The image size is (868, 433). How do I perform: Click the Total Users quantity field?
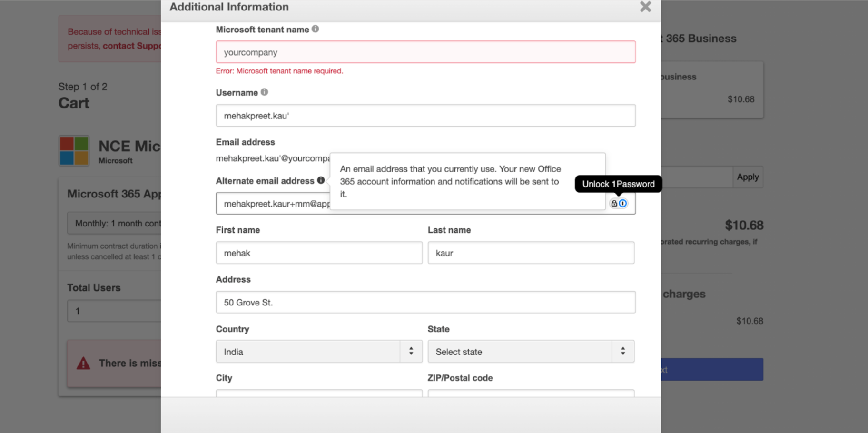[x=115, y=311]
